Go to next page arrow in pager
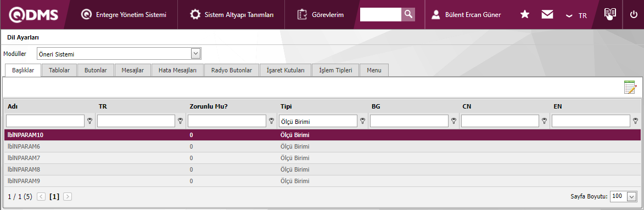 coord(68,196)
